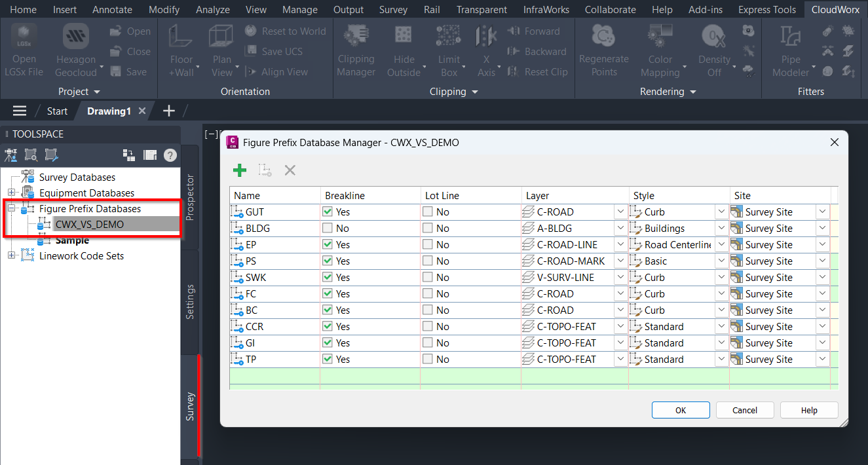Click the new drawing tab plus icon
The image size is (868, 465).
(x=168, y=111)
